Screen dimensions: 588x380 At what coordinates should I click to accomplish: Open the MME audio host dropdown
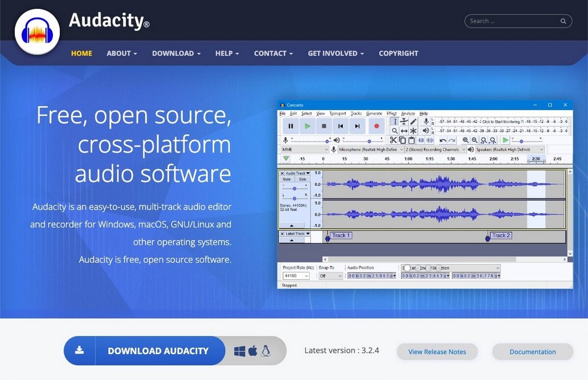[304, 149]
